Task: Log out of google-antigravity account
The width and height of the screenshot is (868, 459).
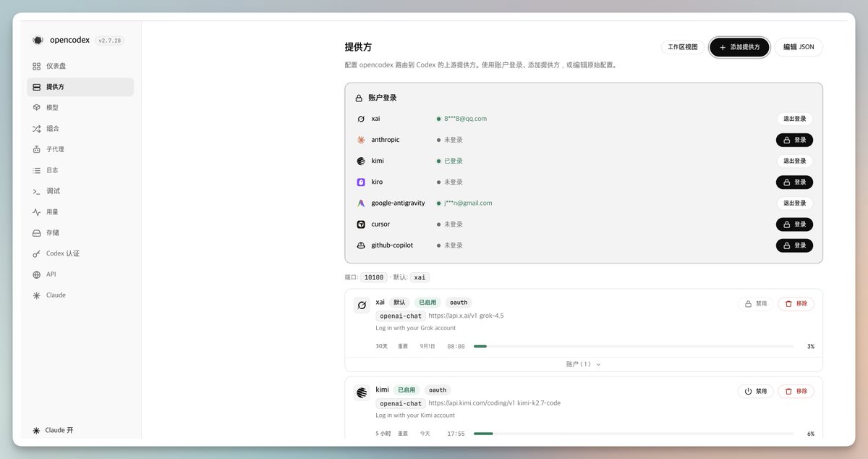Action: [x=794, y=203]
